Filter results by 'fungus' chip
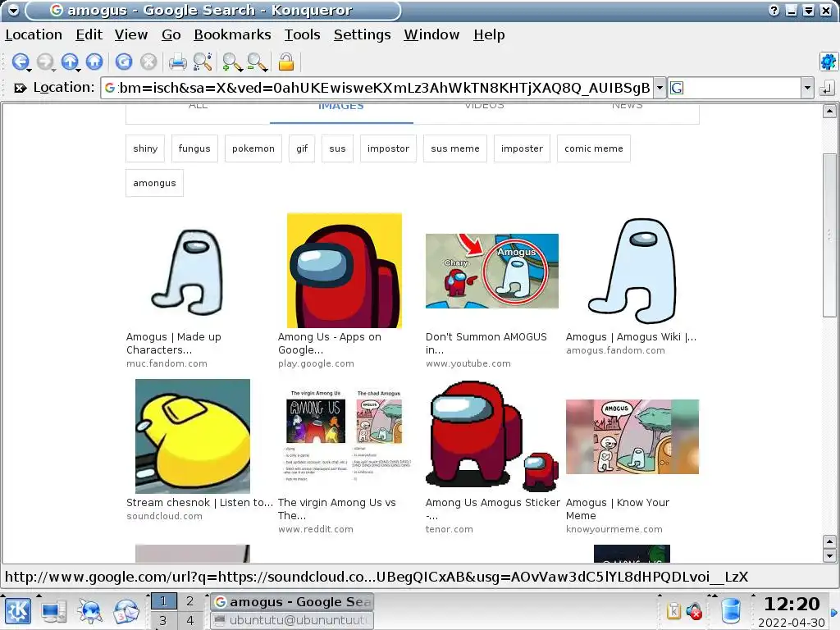 pos(194,148)
